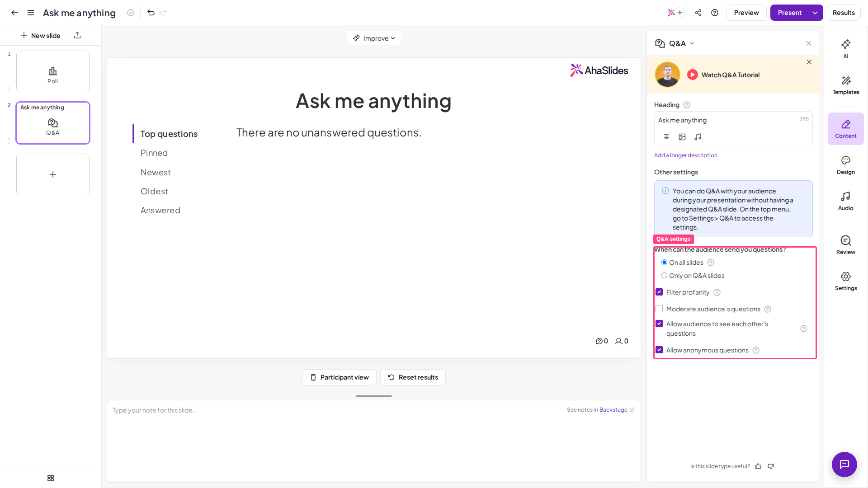Open the Q&A slide type dropdown

tap(675, 43)
